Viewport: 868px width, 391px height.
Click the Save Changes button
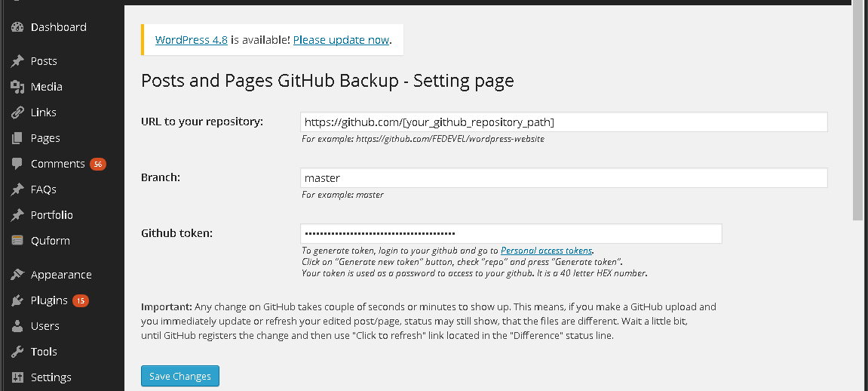(180, 376)
